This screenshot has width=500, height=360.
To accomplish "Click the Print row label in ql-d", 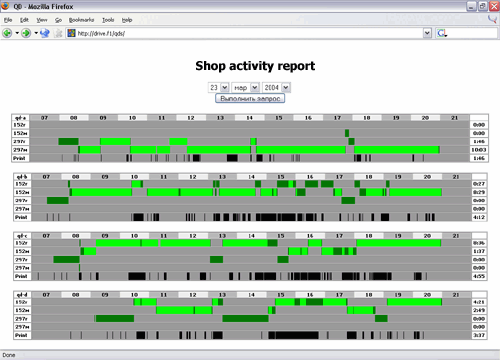I will tap(22, 335).
